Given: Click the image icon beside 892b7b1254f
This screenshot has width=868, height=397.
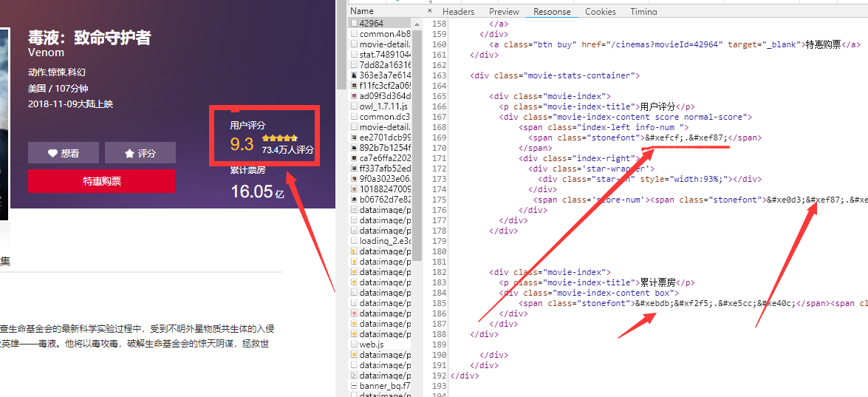Looking at the screenshot, I should point(355,147).
